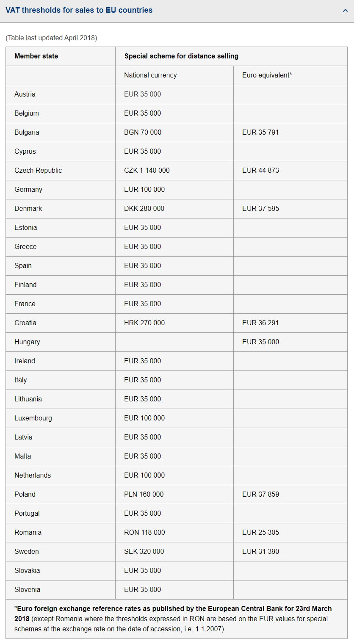
Task: Click the Special scheme for distance selling header
Action: click(181, 56)
